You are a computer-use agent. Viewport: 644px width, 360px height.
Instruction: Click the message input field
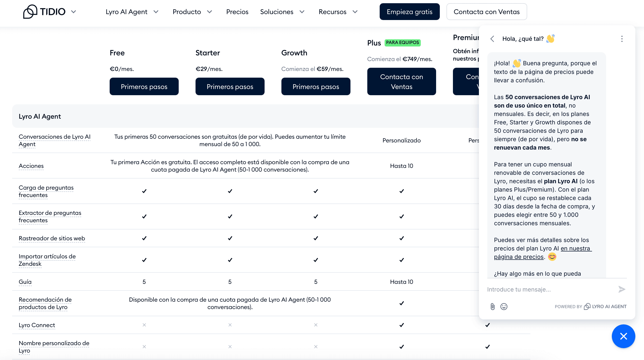point(550,289)
